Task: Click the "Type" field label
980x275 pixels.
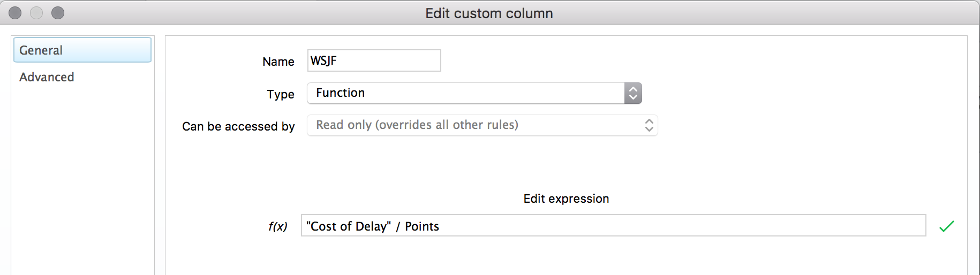Action: 281,94
